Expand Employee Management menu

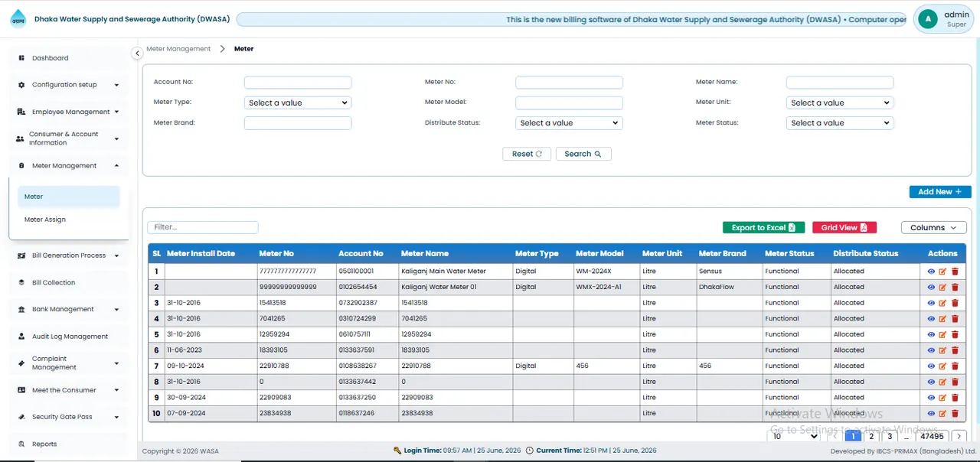click(68, 112)
